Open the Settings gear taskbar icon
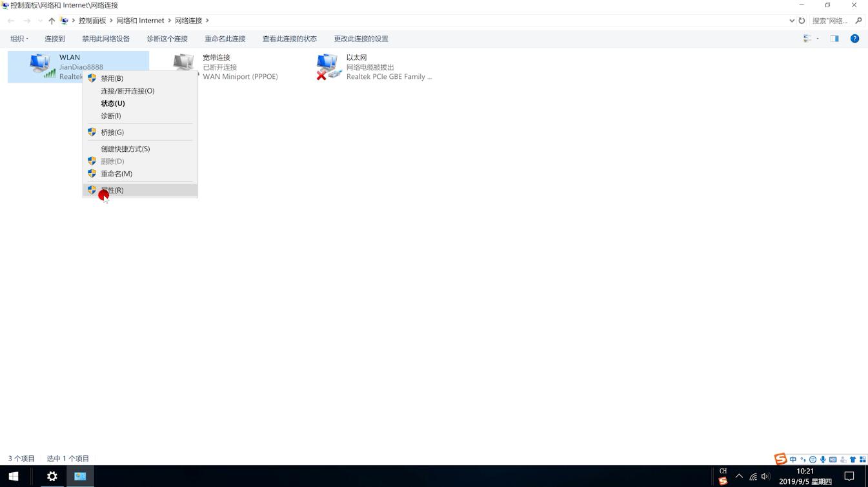The width and height of the screenshot is (868, 487). [x=52, y=477]
